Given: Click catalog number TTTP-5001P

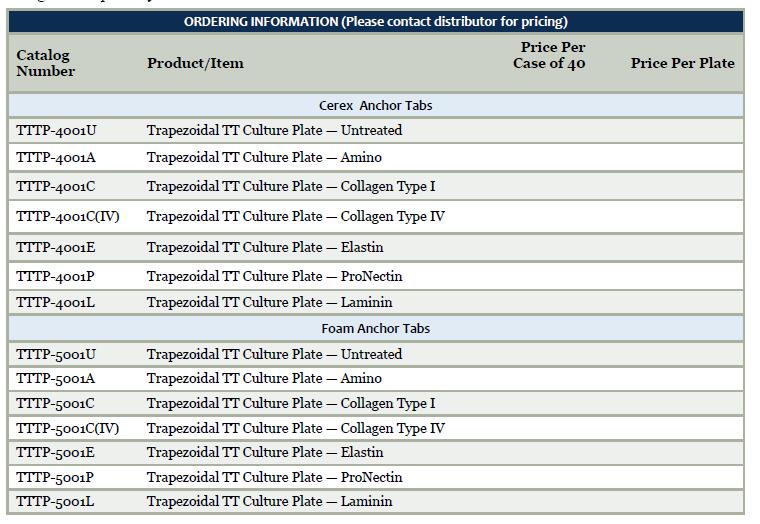Looking at the screenshot, I should (x=56, y=477).
